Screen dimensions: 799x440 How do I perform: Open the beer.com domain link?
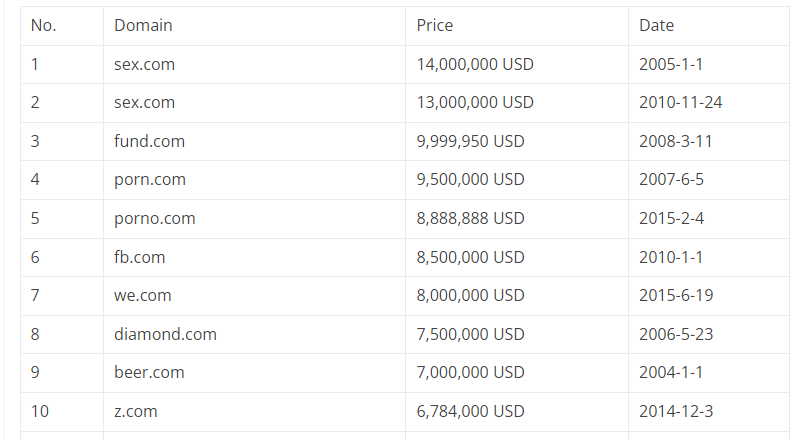click(x=149, y=372)
